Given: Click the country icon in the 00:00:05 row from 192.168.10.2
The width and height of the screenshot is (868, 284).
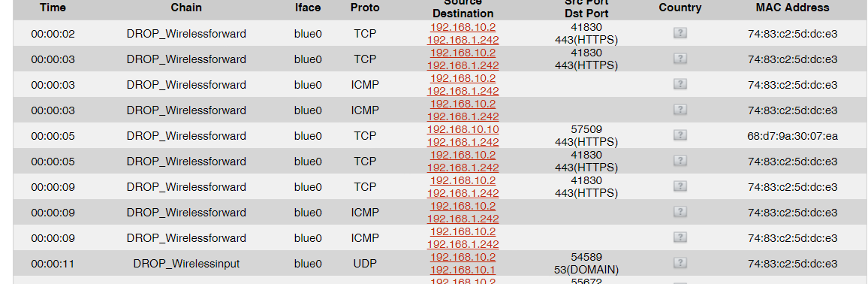Looking at the screenshot, I should click(x=680, y=161).
